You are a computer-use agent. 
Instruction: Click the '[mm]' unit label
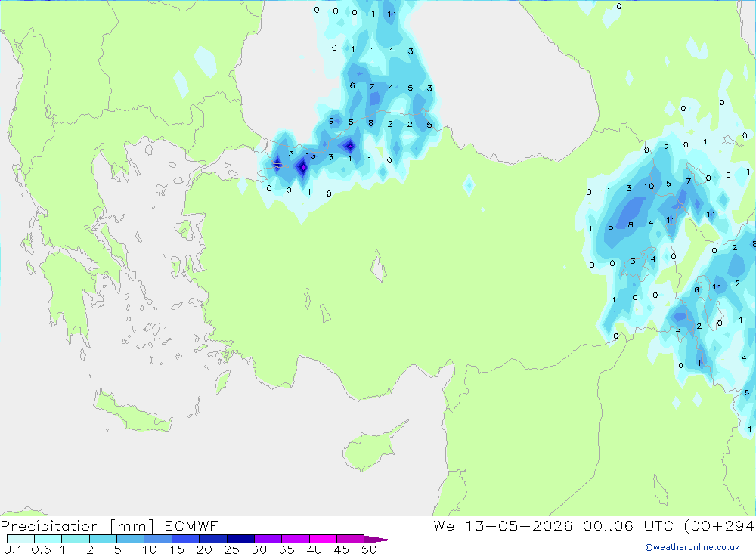pos(132,526)
